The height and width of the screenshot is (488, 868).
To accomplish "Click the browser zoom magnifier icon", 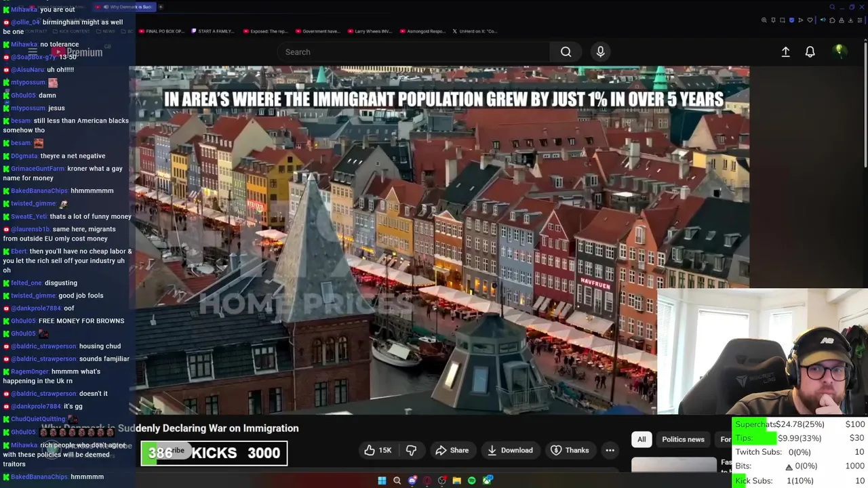I will coord(765,20).
